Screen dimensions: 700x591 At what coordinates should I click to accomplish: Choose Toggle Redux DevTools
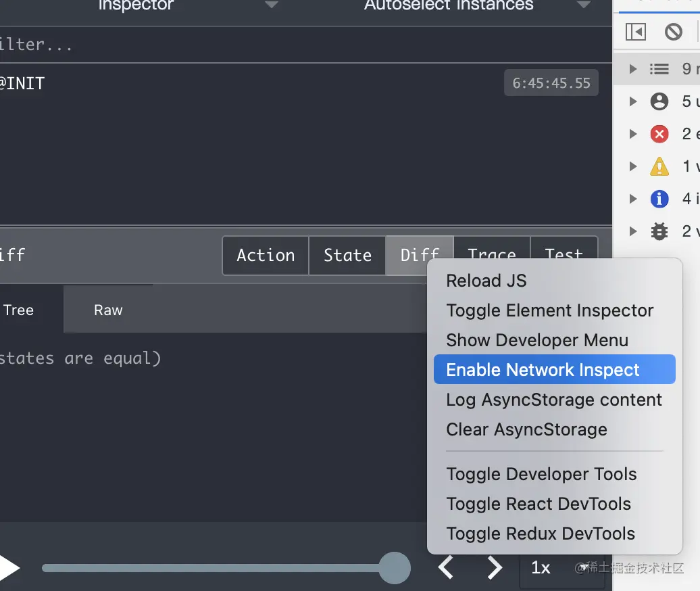coord(555,534)
